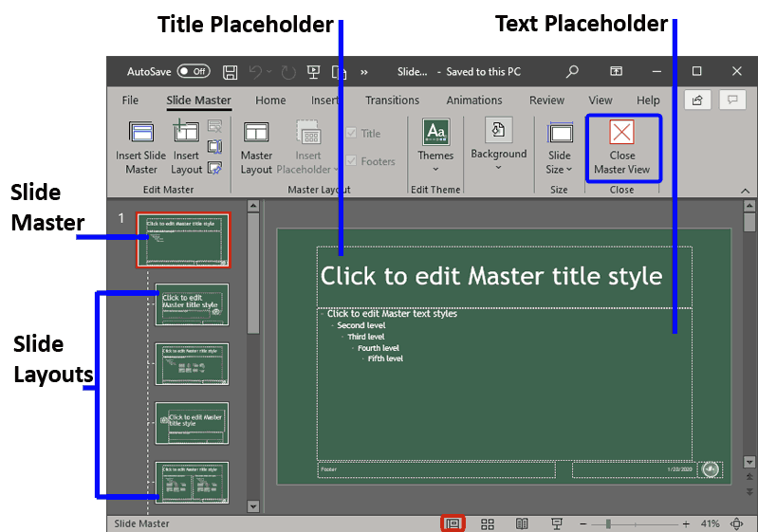
Task: Switch to Slide Sorter view icon
Action: click(488, 523)
